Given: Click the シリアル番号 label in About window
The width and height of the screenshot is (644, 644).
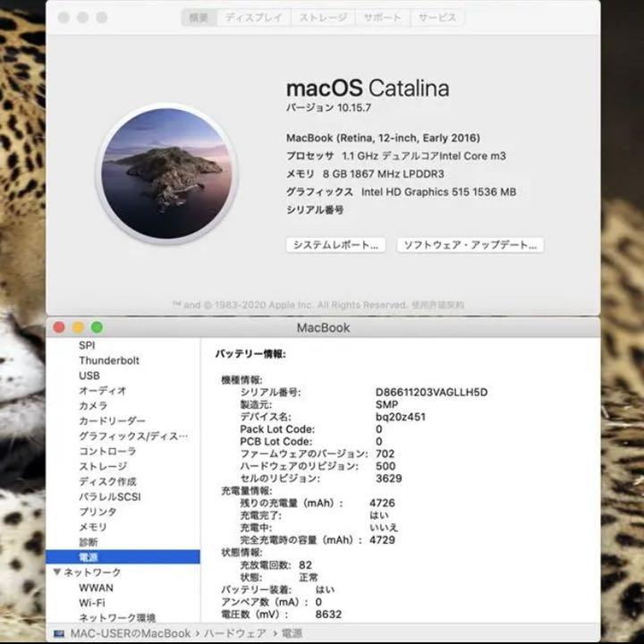Looking at the screenshot, I should coord(315,210).
